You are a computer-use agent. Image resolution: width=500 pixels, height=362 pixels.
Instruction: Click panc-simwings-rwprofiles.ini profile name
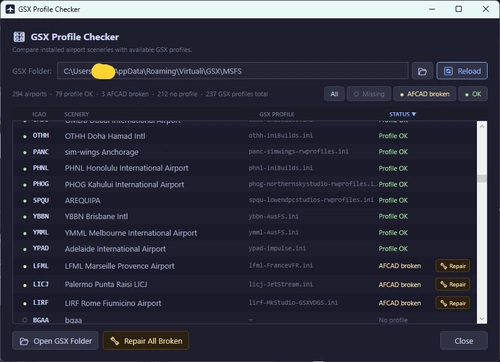click(x=299, y=152)
